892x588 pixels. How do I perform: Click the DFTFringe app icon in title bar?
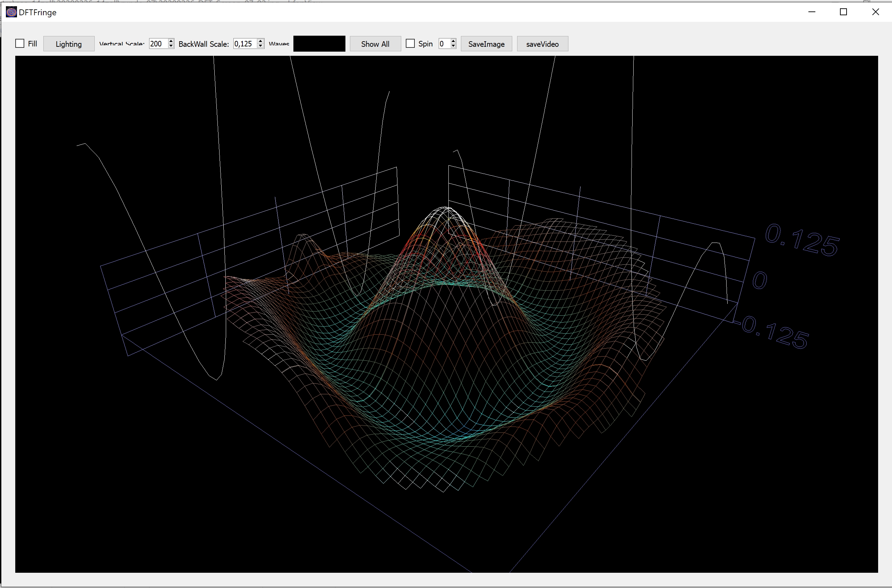(11, 12)
